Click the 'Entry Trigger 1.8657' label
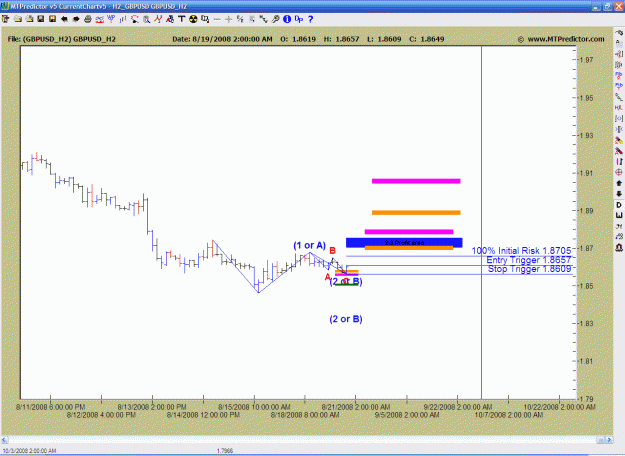625x456 pixels. coord(529,260)
